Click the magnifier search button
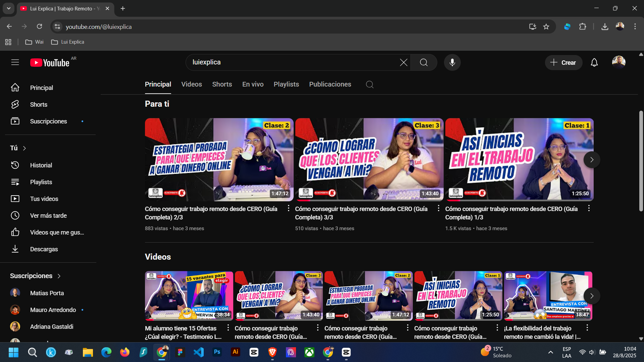This screenshot has height=362, width=644. coord(424,62)
